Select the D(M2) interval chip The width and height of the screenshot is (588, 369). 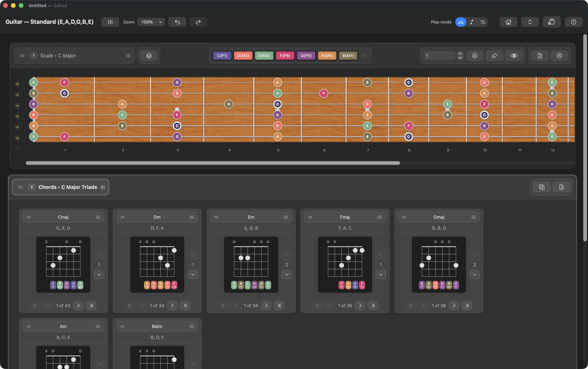[243, 56]
